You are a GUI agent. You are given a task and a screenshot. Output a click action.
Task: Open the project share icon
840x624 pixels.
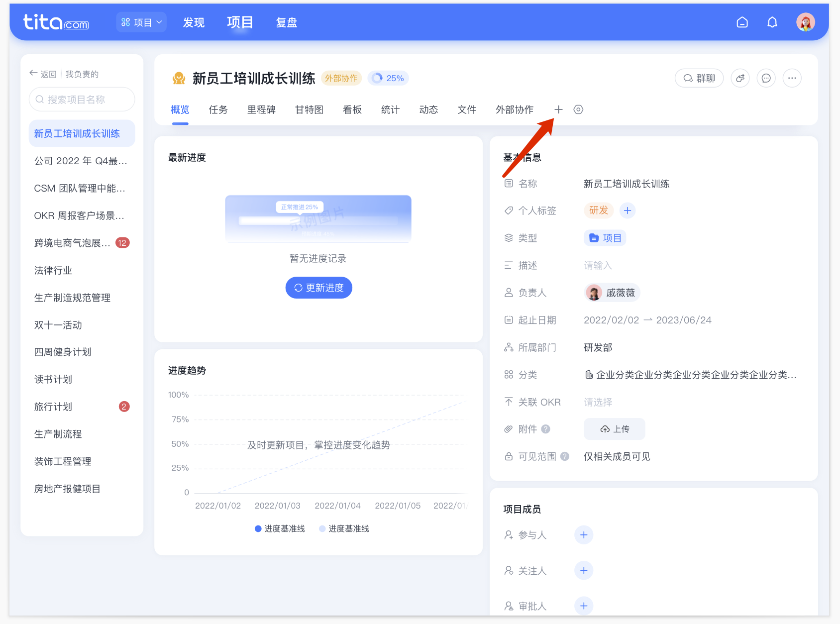coord(740,78)
